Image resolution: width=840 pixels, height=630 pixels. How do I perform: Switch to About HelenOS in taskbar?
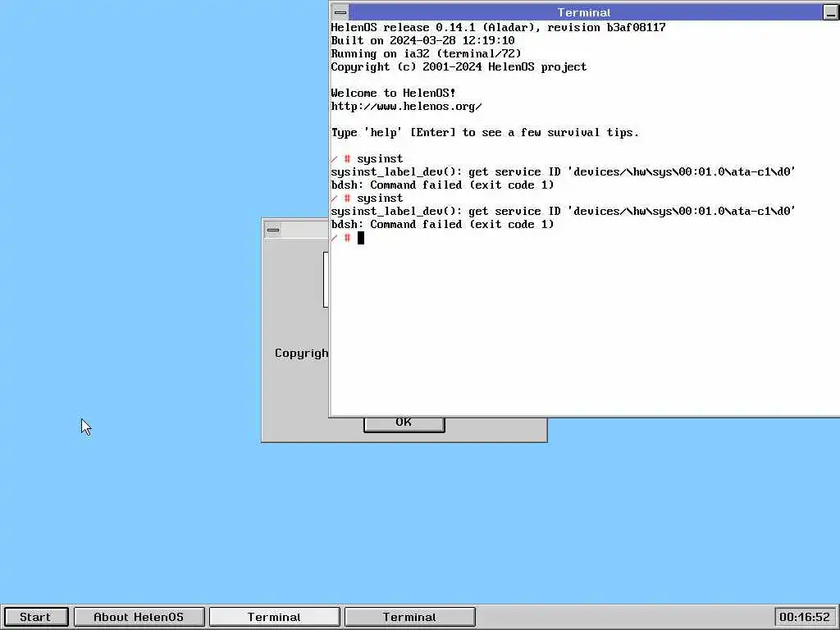click(139, 617)
